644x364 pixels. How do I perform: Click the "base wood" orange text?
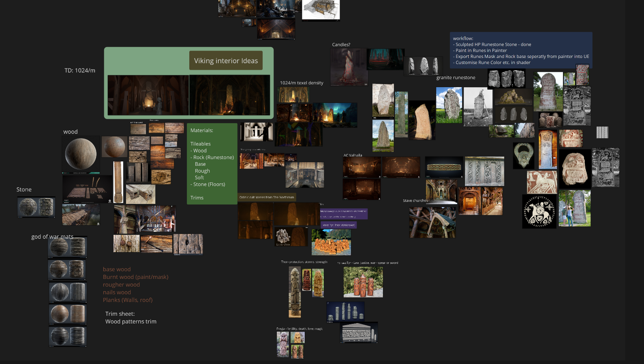tap(117, 270)
